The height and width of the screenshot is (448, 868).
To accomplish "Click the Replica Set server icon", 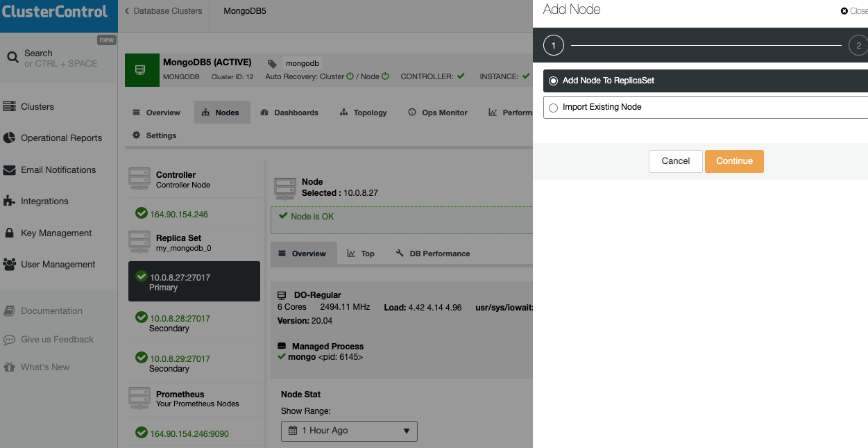I will click(x=139, y=242).
